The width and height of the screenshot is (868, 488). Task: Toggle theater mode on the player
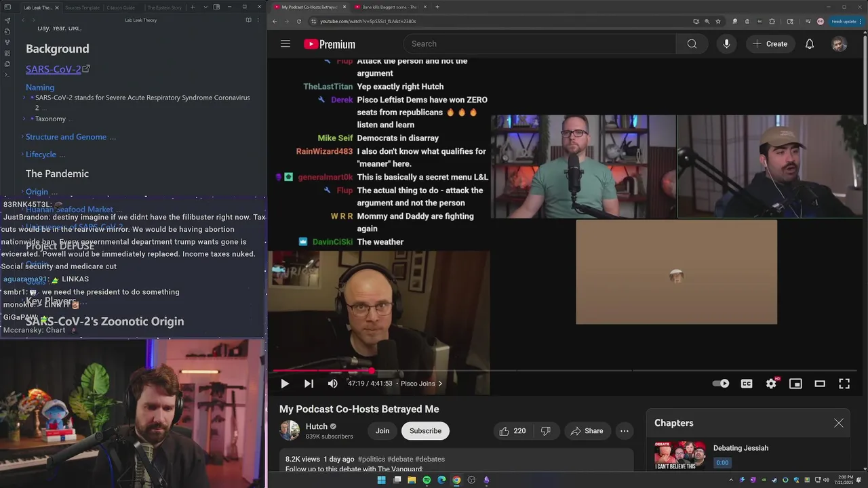click(820, 384)
